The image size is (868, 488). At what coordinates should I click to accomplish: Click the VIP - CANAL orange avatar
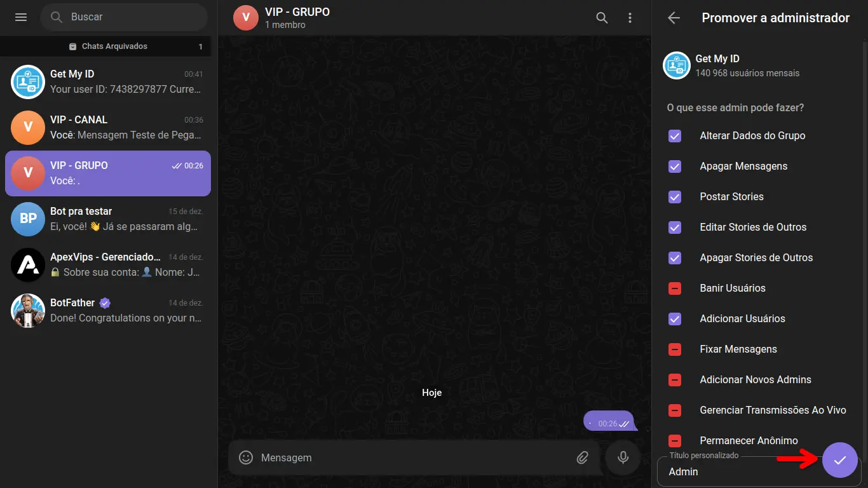[x=28, y=128]
